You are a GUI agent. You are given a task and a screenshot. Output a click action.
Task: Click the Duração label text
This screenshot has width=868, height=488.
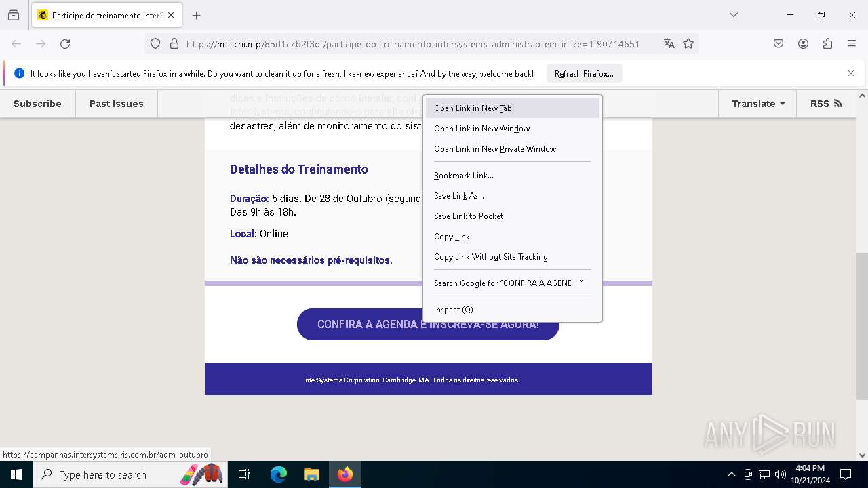(250, 199)
